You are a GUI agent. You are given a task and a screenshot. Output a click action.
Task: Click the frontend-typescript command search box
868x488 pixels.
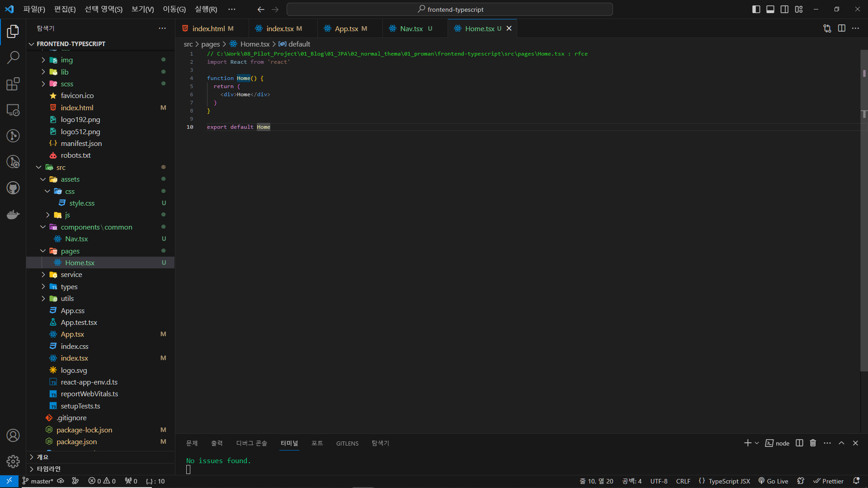point(450,9)
